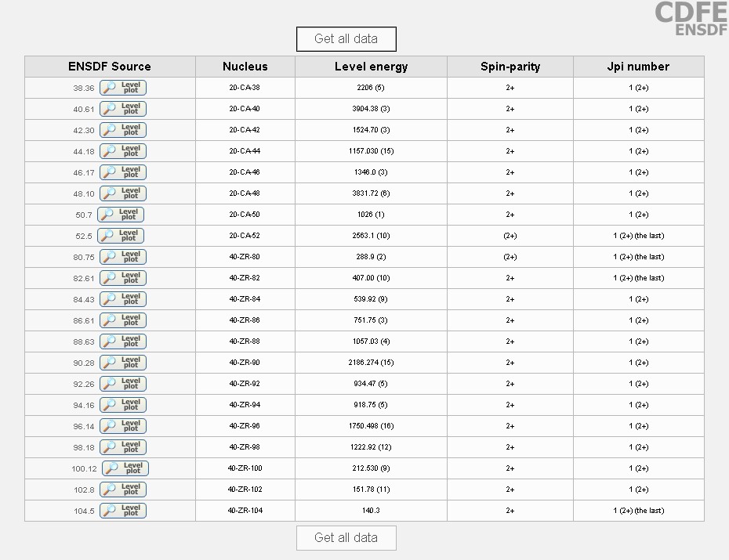Viewport: 729px width, 560px height.
Task: Open Level plot for source 86.61
Action: coord(123,320)
